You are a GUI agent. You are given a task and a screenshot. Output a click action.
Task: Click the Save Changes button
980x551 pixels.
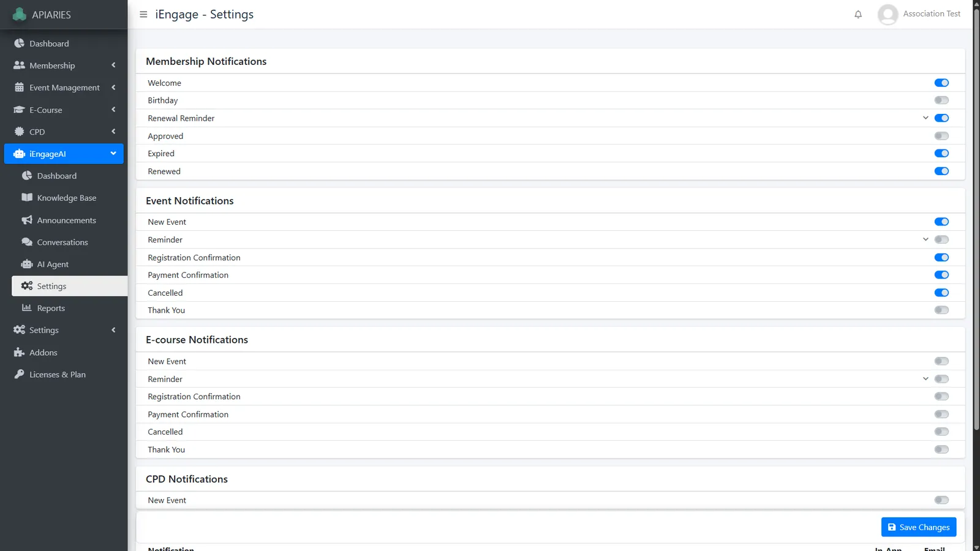click(x=919, y=527)
